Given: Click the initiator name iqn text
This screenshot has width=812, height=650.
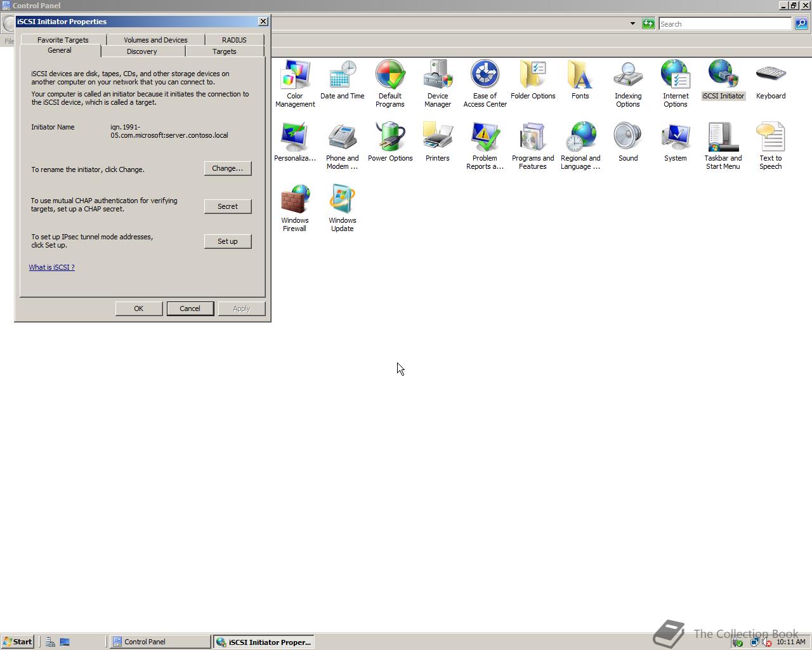Looking at the screenshot, I should (x=169, y=131).
